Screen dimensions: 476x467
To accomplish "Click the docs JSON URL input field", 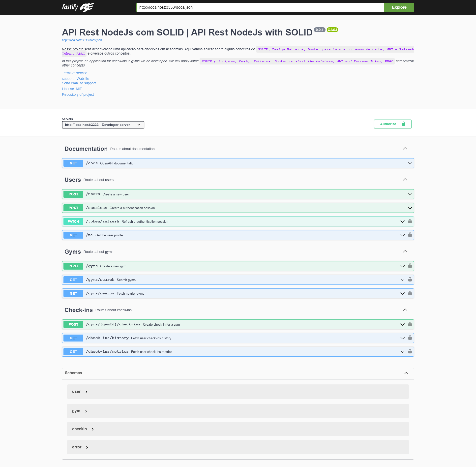I will (x=260, y=7).
